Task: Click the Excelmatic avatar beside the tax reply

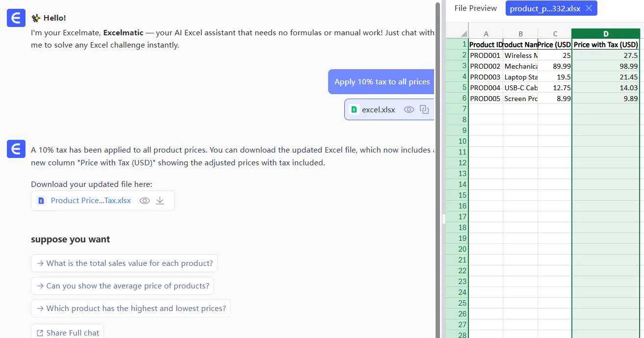Action: tap(16, 149)
